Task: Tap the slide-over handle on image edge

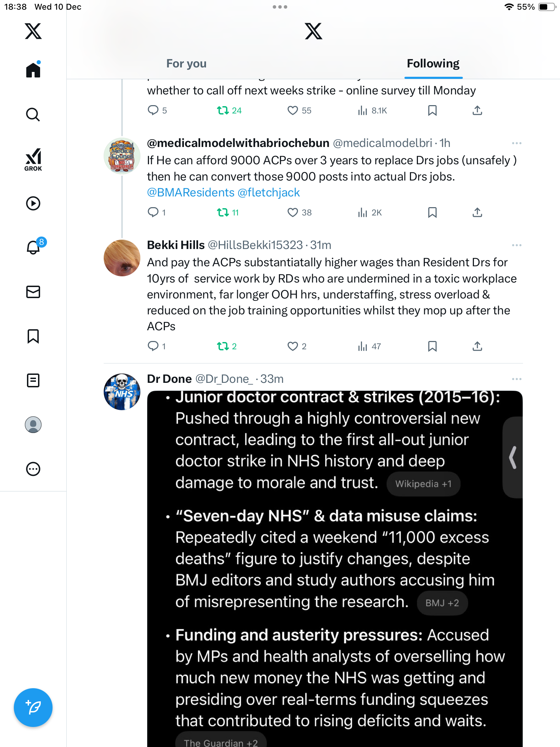Action: tap(513, 457)
